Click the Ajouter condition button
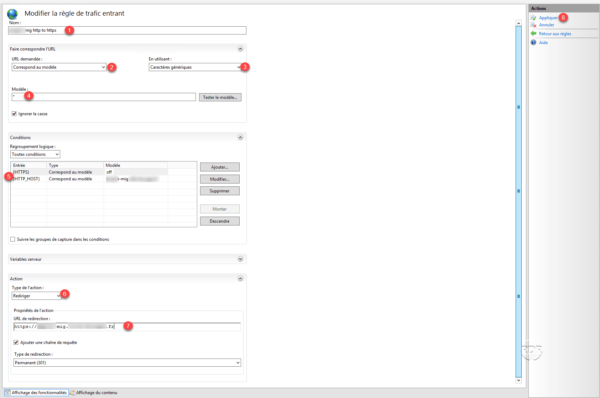 pyautogui.click(x=220, y=167)
